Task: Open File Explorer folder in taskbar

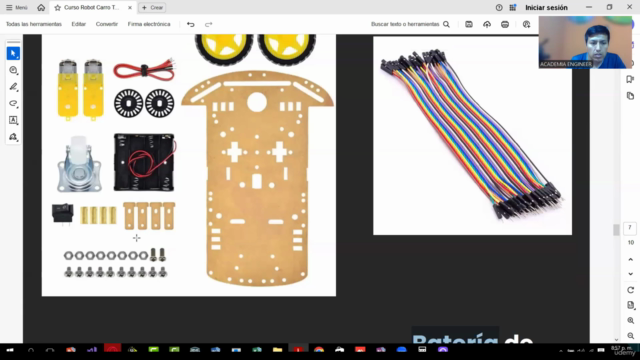Action: 278,350
